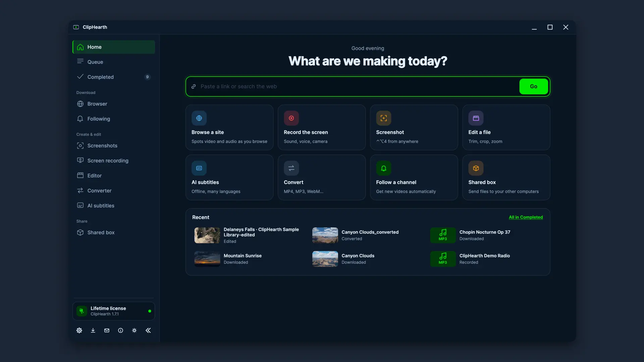Click the ClipHearth 1.7.1 version text
Viewport: 644px width, 362px height.
click(105, 314)
